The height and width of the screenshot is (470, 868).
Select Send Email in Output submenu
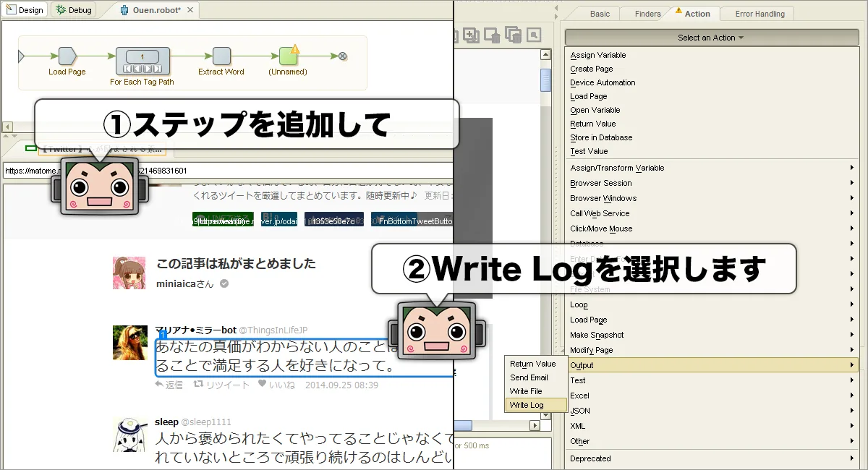(536, 377)
